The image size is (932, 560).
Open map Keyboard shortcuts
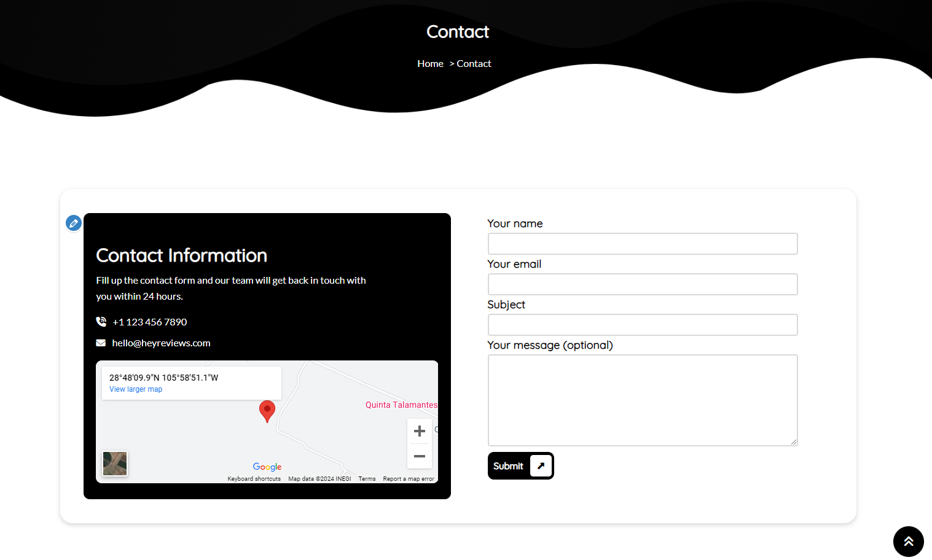pos(254,479)
